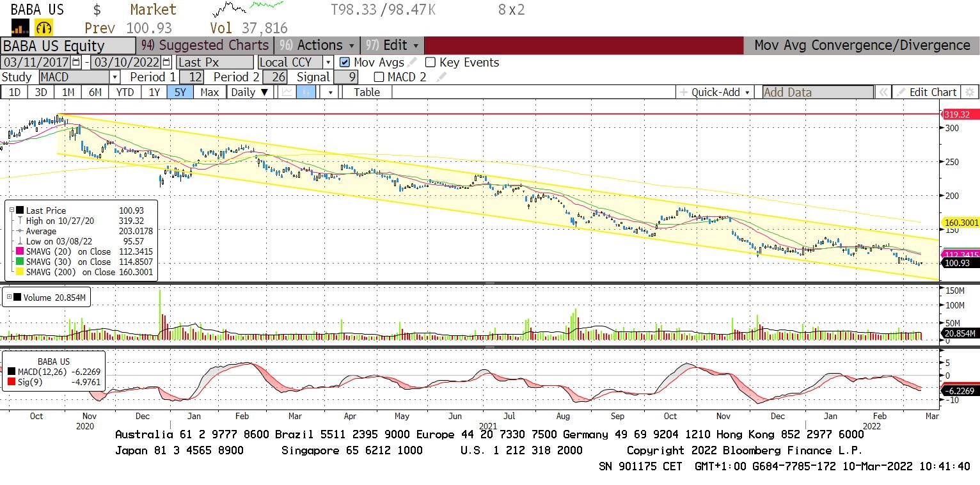Open Suggested Charts
Image resolution: width=980 pixels, height=485 pixels.
(x=205, y=45)
